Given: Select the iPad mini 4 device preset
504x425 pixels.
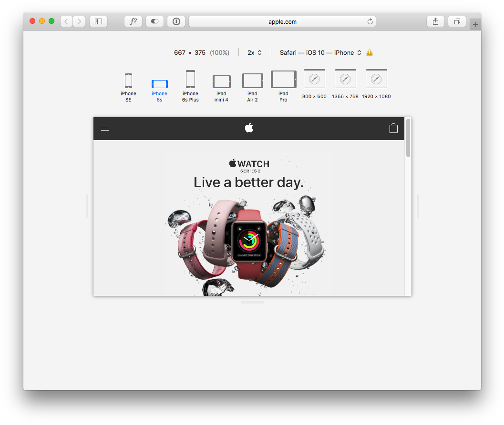Looking at the screenshot, I should (x=221, y=89).
